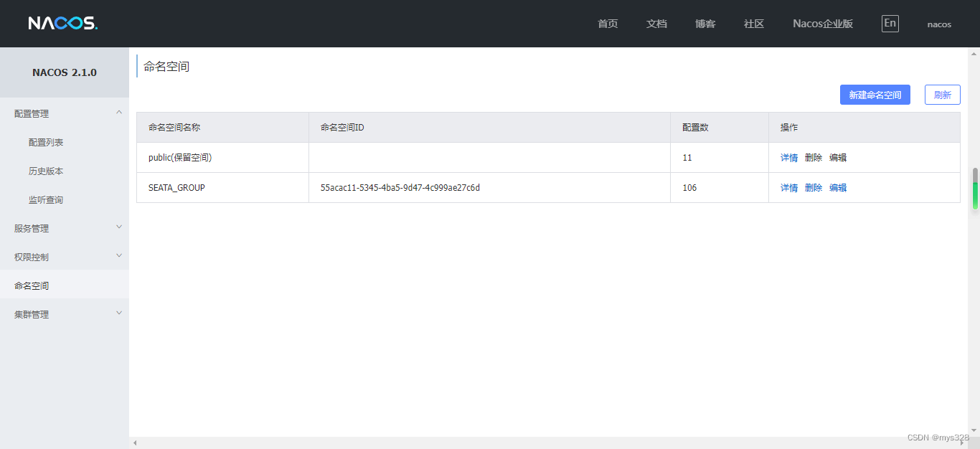Screen dimensions: 980x449
Task: Open the nacos user menu
Action: coord(939,24)
